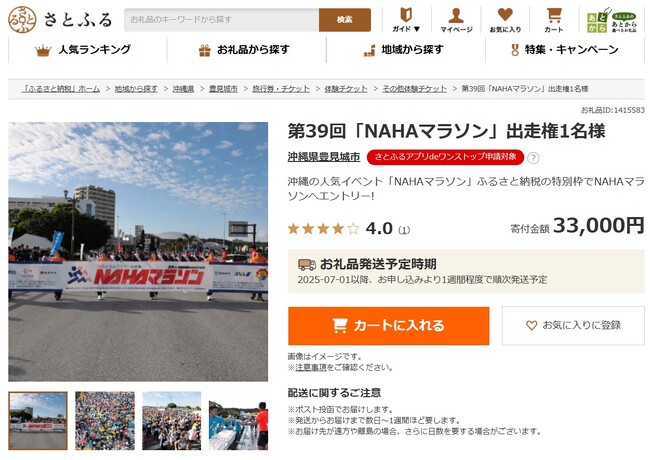Click the あとから banner icon

612,20
